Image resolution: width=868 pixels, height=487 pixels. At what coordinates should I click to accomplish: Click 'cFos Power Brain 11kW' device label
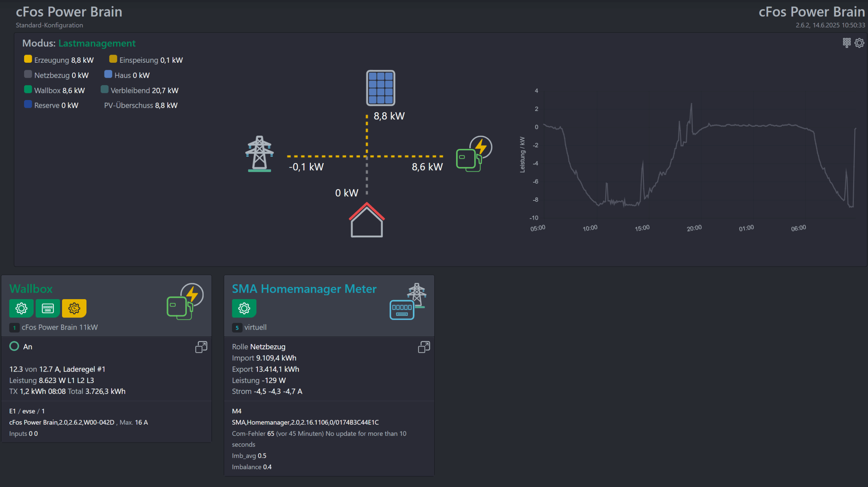[x=60, y=327]
